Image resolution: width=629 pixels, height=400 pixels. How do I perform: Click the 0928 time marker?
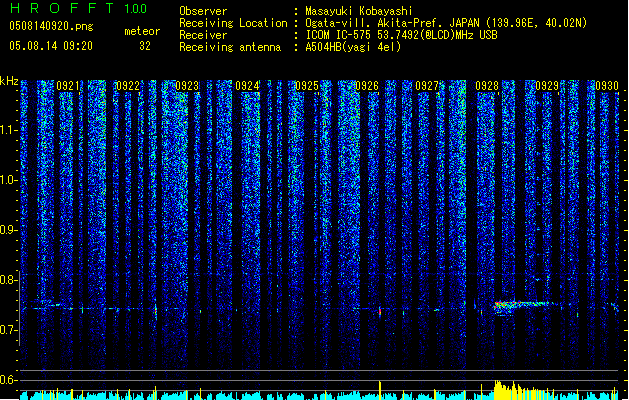tap(487, 86)
